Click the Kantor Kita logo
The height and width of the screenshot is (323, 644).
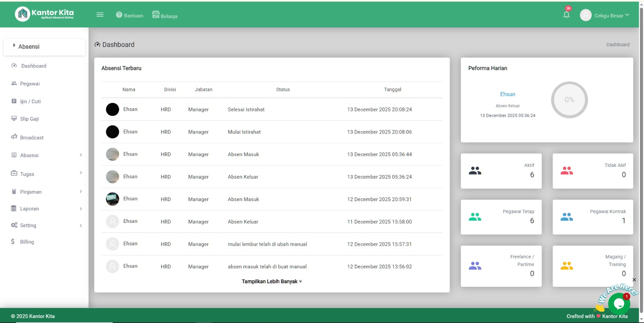[x=45, y=14]
